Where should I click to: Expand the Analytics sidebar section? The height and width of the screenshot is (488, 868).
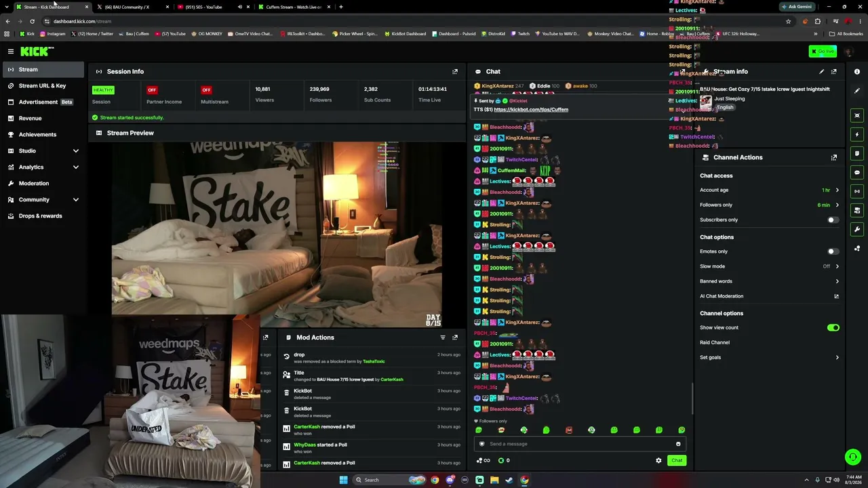(76, 167)
